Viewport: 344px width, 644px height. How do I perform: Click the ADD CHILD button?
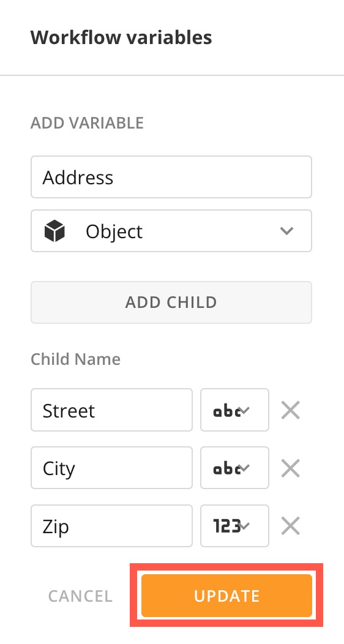coord(171,302)
